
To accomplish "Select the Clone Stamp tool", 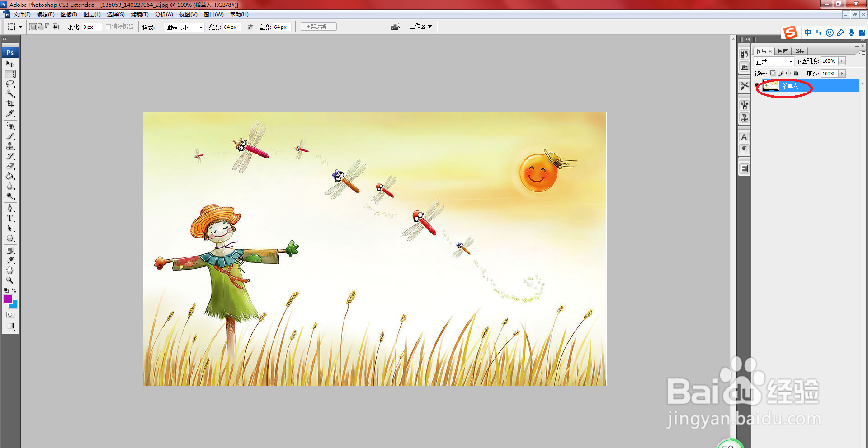I will coord(10,146).
